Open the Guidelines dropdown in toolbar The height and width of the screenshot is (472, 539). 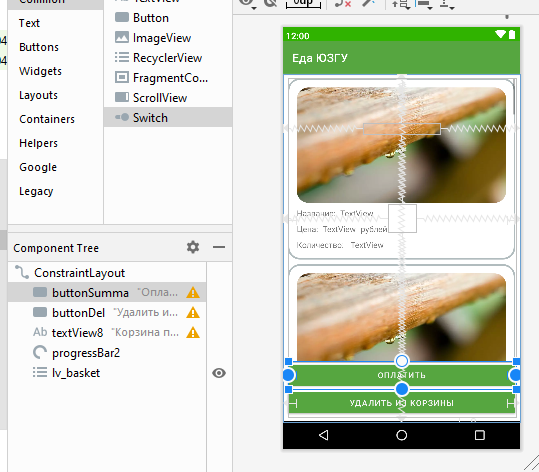click(447, 3)
